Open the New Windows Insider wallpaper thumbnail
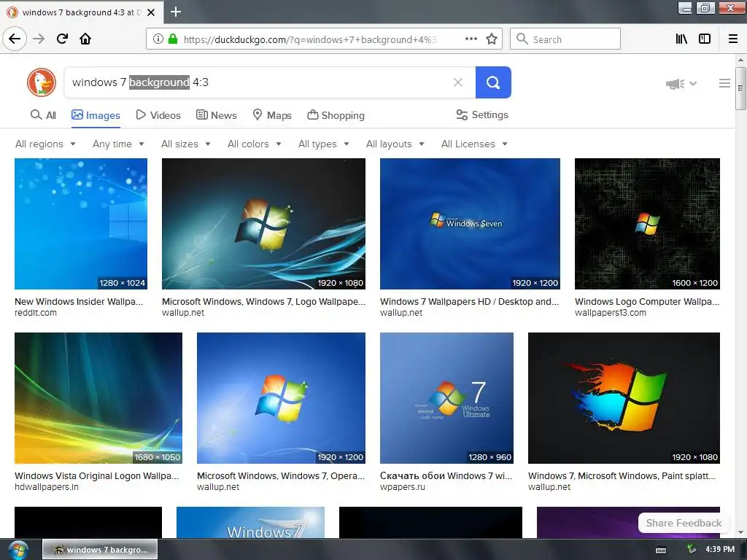This screenshot has height=560, width=747. click(81, 224)
